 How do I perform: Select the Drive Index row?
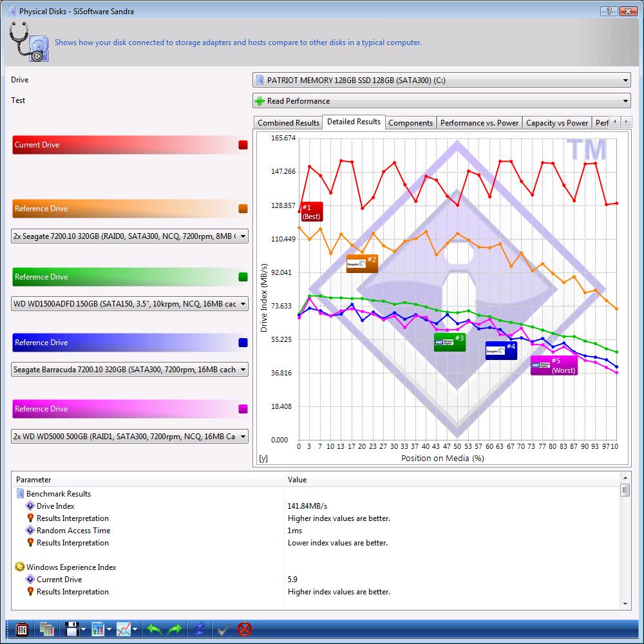click(x=316, y=506)
